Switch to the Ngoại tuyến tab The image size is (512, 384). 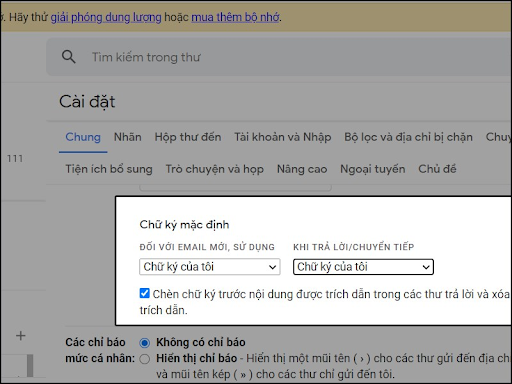point(373,169)
